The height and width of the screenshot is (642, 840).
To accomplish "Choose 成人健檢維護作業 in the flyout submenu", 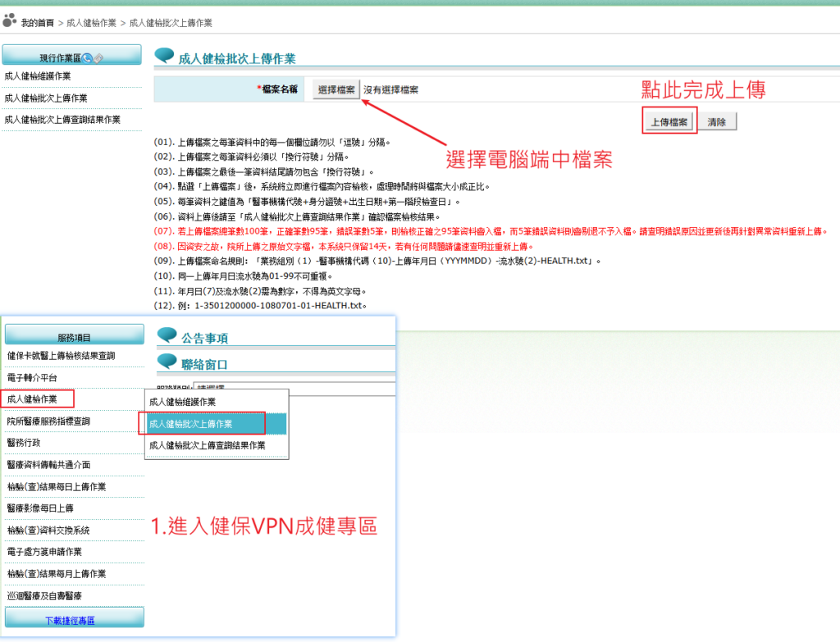I will (x=182, y=402).
